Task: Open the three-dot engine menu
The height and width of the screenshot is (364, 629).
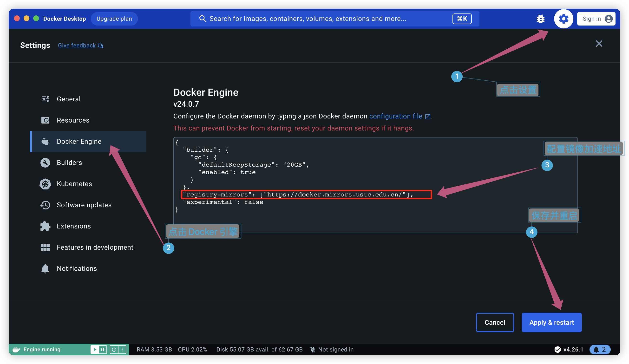Action: click(122, 350)
